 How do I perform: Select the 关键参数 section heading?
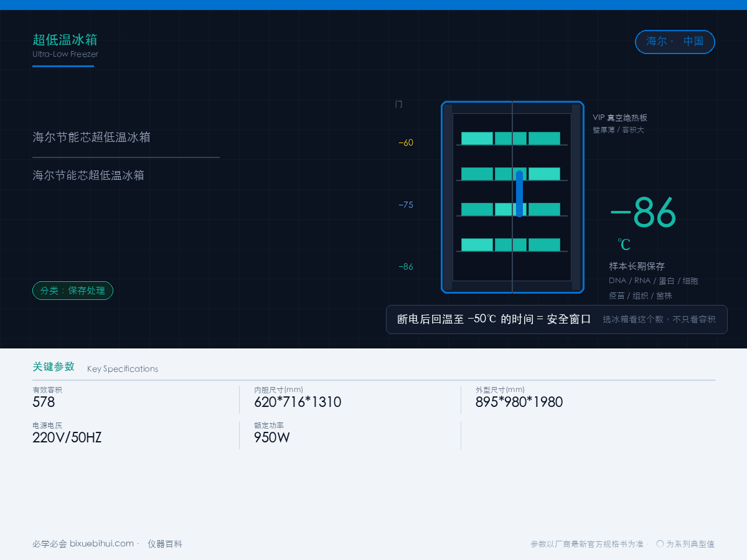coord(54,366)
